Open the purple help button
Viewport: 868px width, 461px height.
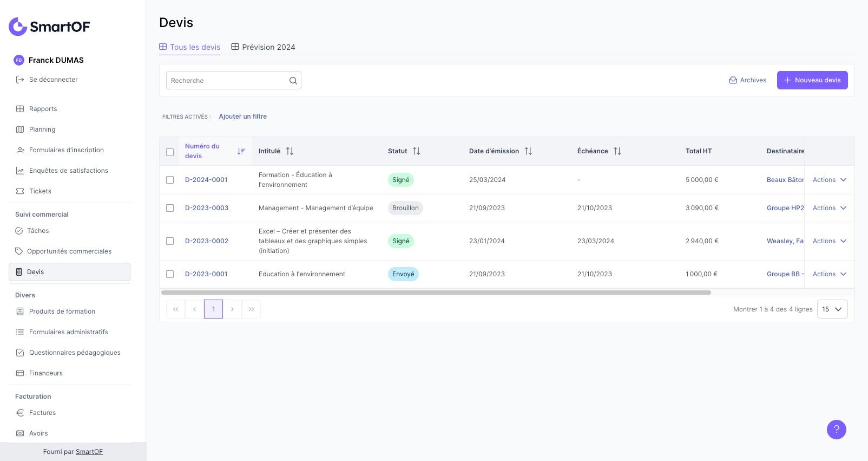click(837, 430)
